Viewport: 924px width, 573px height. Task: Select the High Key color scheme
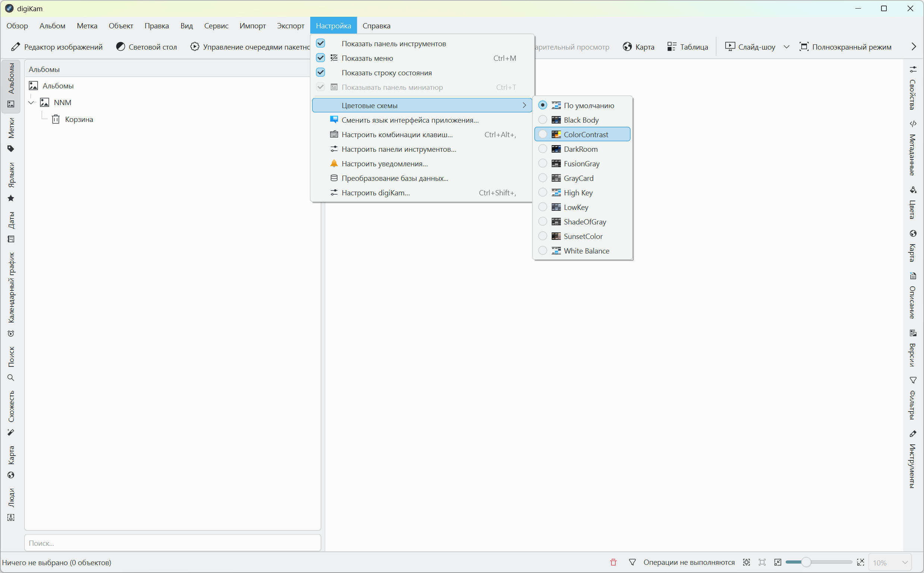click(582, 192)
